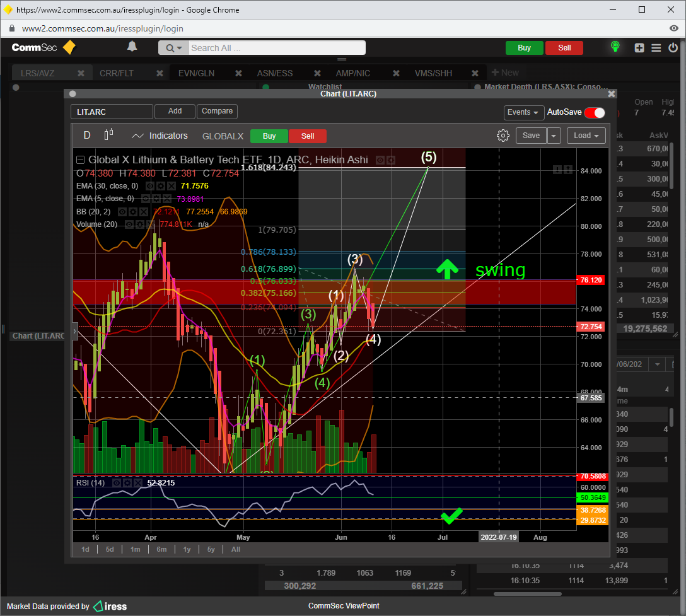Close the Chart (LIT.ARC) window
686x616 pixels.
611,93
